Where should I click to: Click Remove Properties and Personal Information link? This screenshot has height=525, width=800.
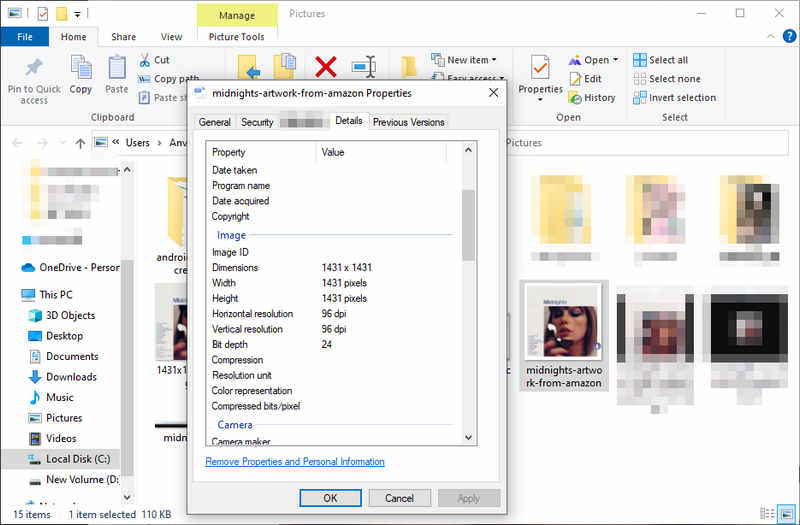tap(295, 462)
